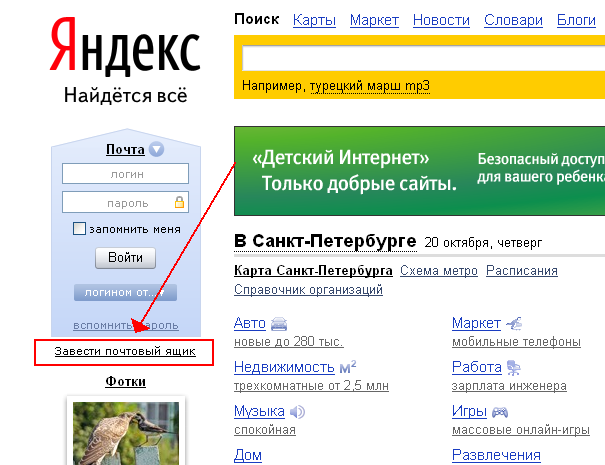Image resolution: width=605 pixels, height=465 pixels.
Task: Click the 'Найдётся всё' slogan text
Action: (x=125, y=95)
